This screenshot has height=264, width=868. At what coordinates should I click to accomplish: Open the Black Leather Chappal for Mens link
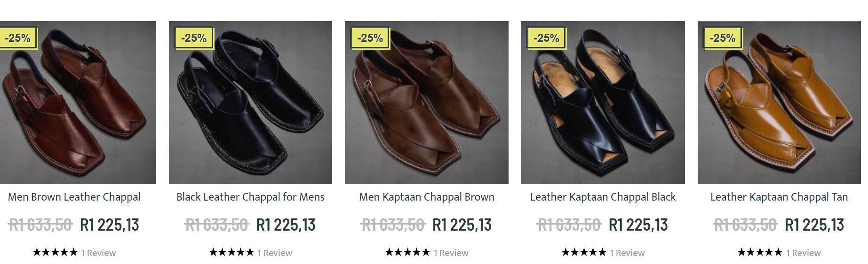[250, 197]
